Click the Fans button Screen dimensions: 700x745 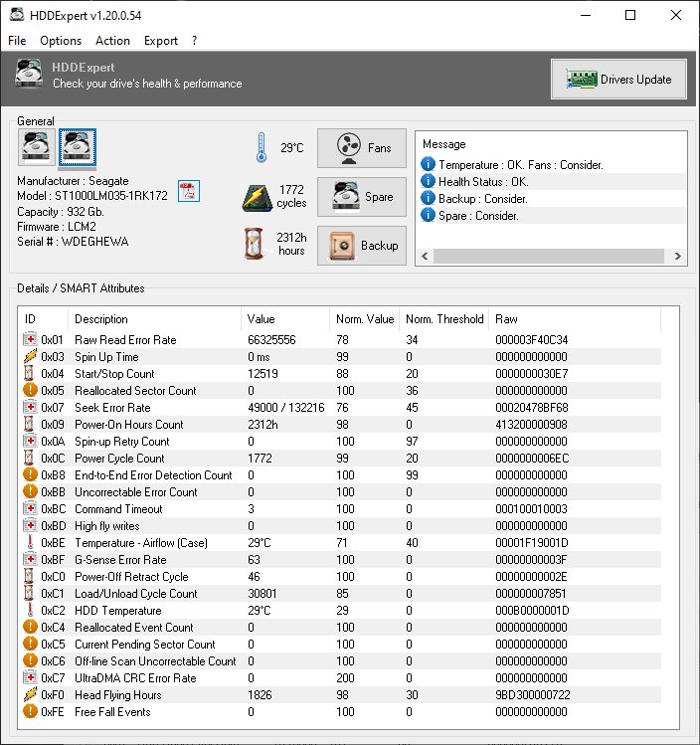(x=362, y=148)
